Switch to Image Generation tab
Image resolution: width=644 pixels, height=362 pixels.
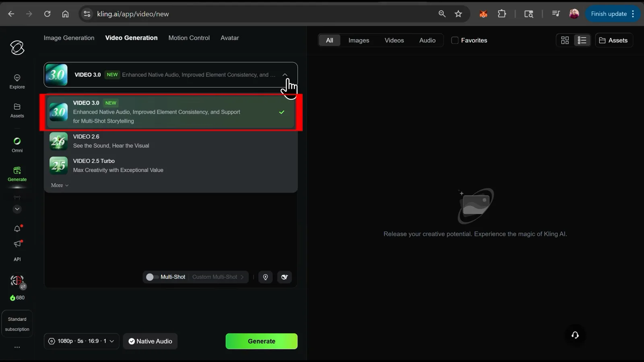click(x=69, y=38)
